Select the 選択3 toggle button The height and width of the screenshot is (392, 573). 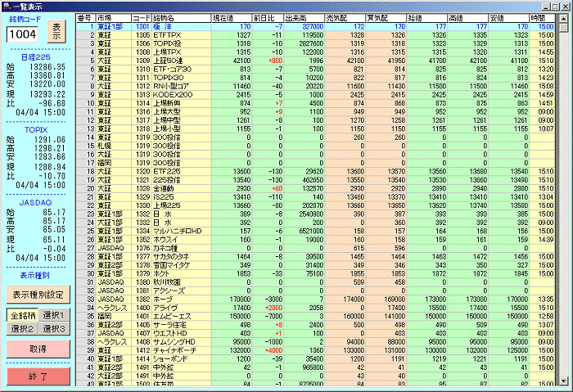[x=54, y=329]
